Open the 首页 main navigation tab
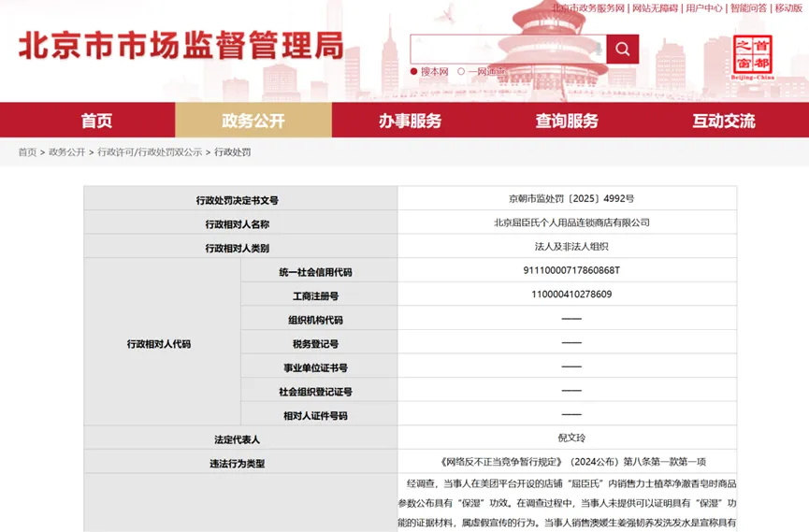The height and width of the screenshot is (532, 809). pos(96,121)
